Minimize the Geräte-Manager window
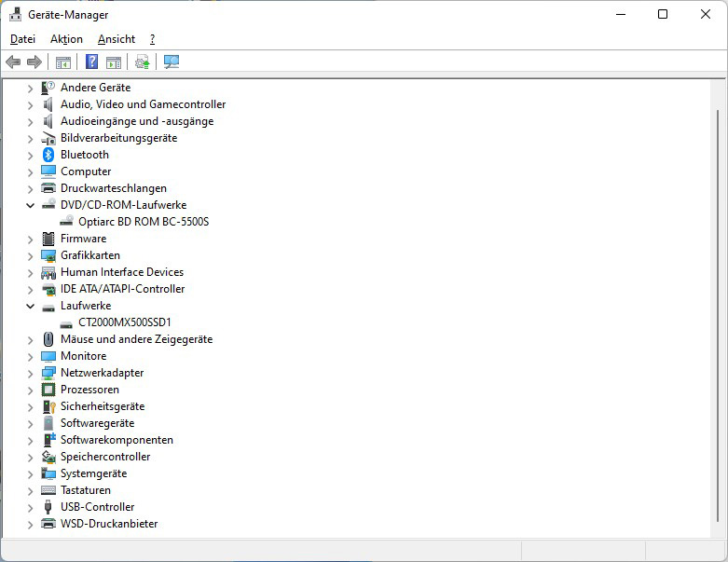The image size is (728, 562). [x=621, y=14]
